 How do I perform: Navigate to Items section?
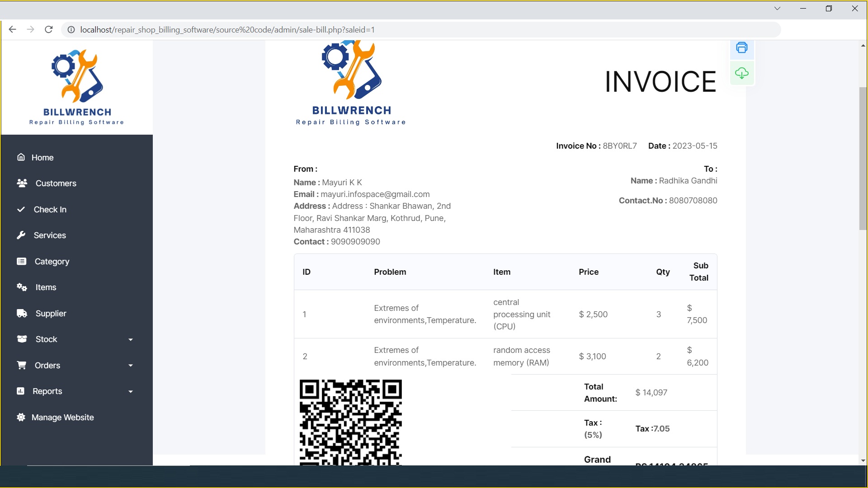pyautogui.click(x=45, y=286)
